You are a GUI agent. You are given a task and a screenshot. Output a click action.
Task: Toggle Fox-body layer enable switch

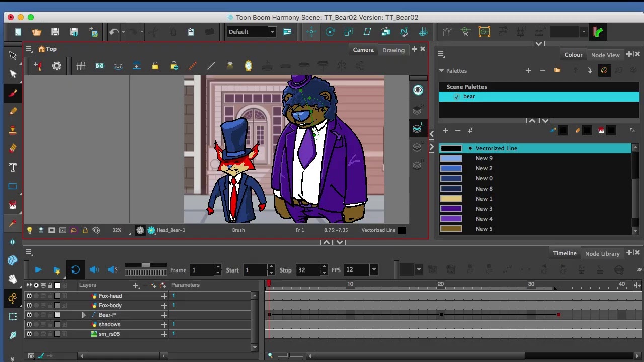pyautogui.click(x=29, y=305)
